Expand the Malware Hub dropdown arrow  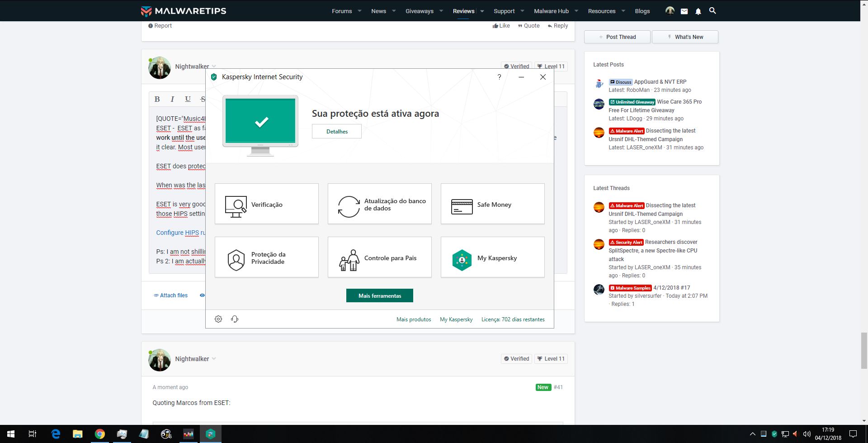tap(576, 11)
